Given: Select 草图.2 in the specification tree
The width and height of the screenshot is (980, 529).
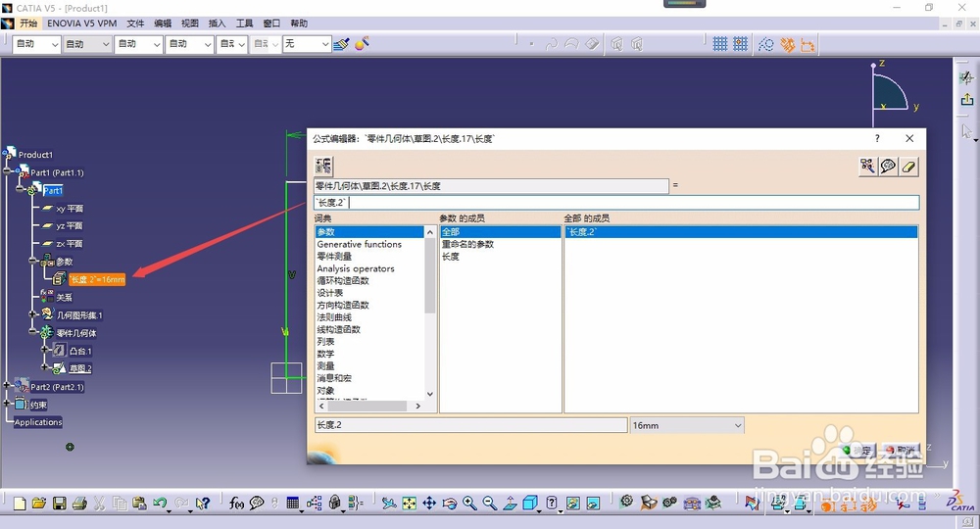Looking at the screenshot, I should pos(80,368).
